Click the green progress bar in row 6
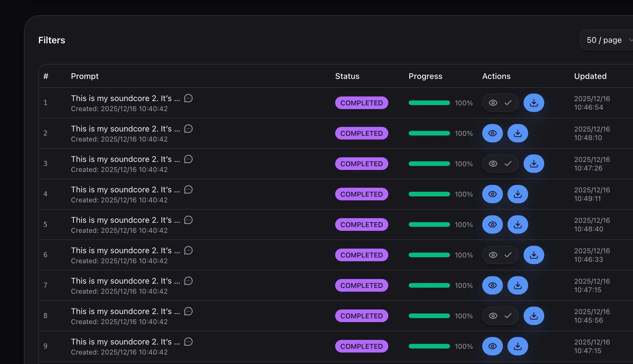Viewport: 633px width, 364px height. 429,255
